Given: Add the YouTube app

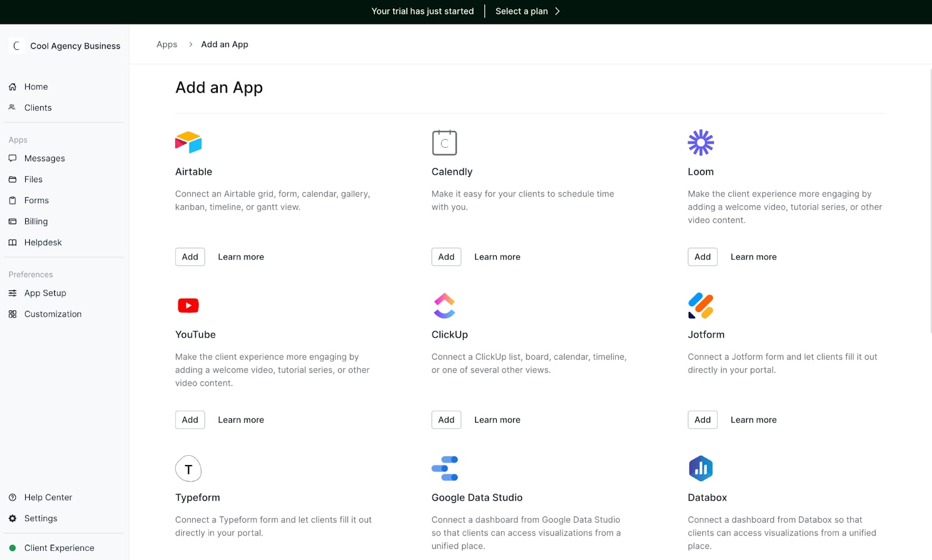Looking at the screenshot, I should (190, 420).
